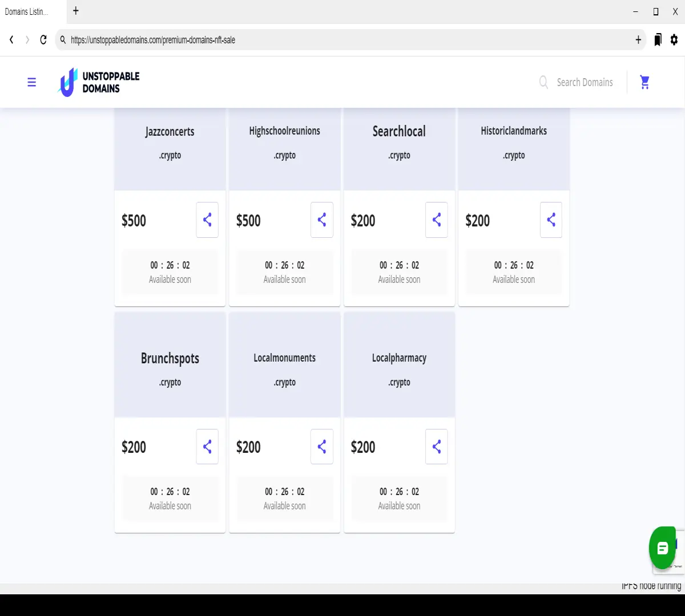Share the Localpharmacy.crypto domain
Screen dimensions: 685x616
tap(437, 446)
